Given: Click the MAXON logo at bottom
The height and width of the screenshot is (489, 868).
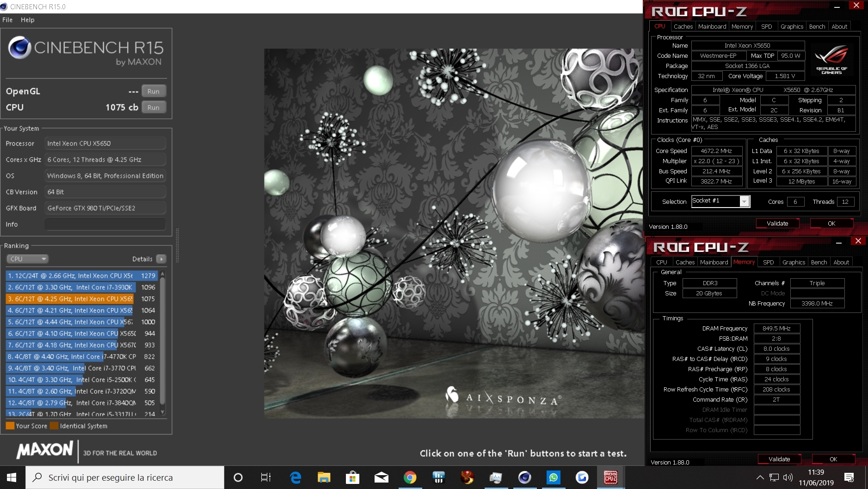Looking at the screenshot, I should [x=45, y=450].
